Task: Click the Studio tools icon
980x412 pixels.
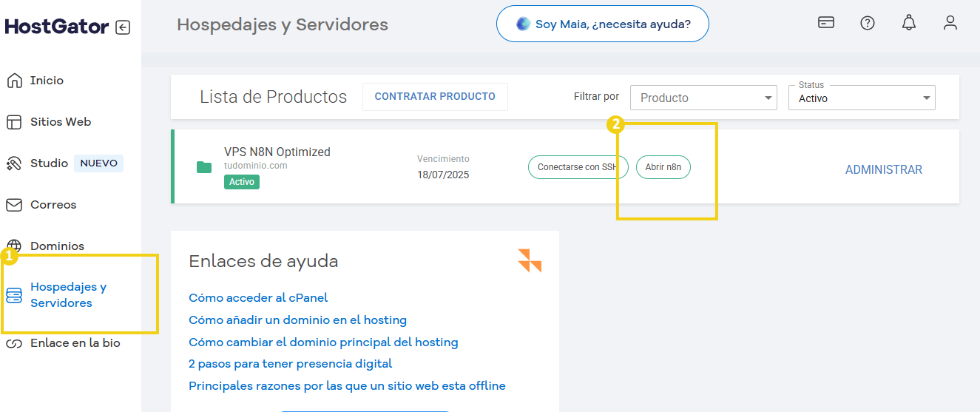Action: pyautogui.click(x=14, y=163)
